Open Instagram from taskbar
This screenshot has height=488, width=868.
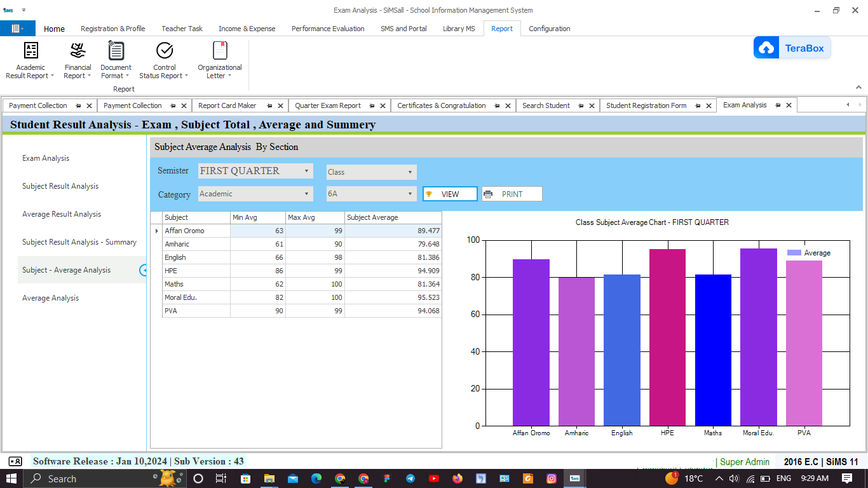tap(552, 478)
